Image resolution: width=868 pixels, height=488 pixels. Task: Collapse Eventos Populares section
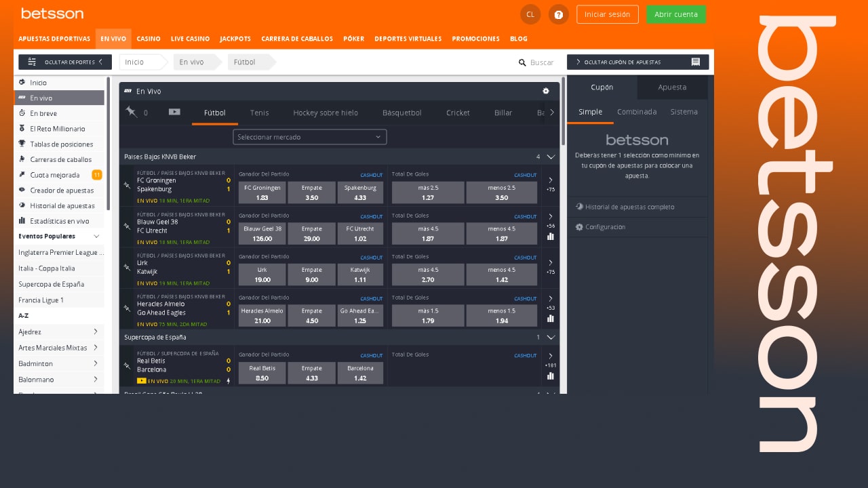click(x=96, y=236)
